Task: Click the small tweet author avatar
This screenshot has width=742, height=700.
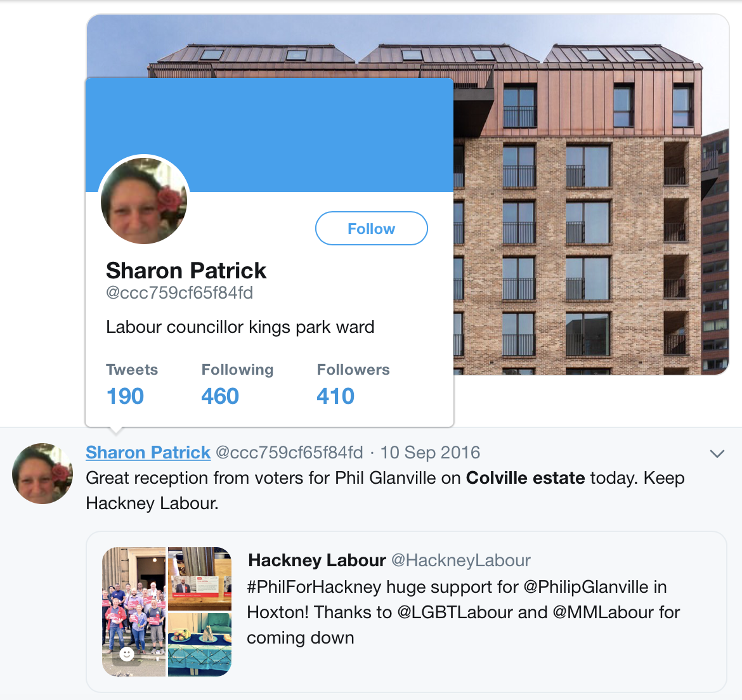Action: coord(42,474)
